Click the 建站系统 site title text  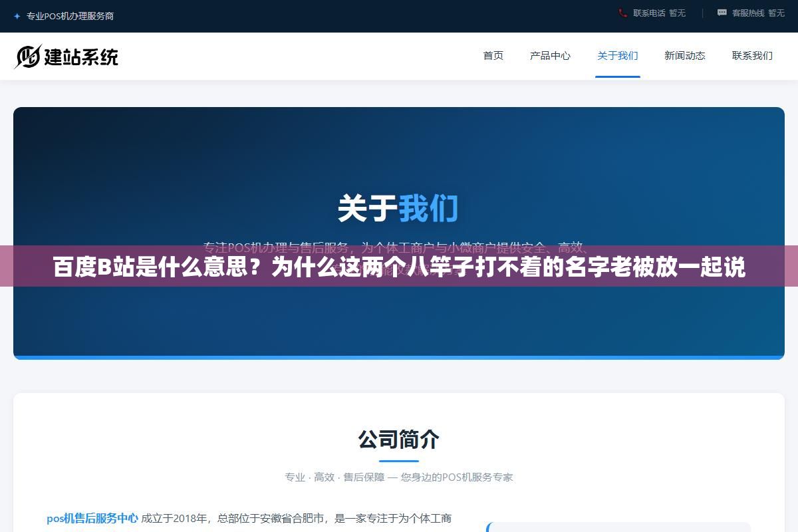pyautogui.click(x=81, y=57)
